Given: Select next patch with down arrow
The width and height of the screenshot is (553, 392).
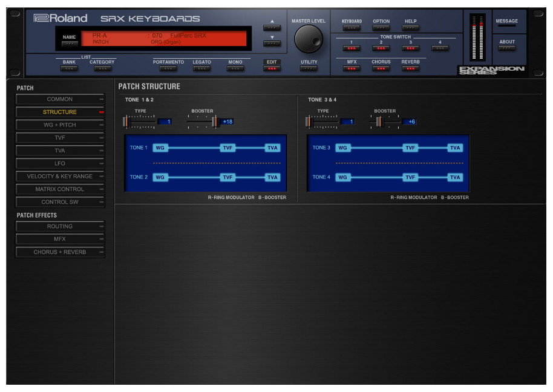Looking at the screenshot, I should pyautogui.click(x=272, y=44).
